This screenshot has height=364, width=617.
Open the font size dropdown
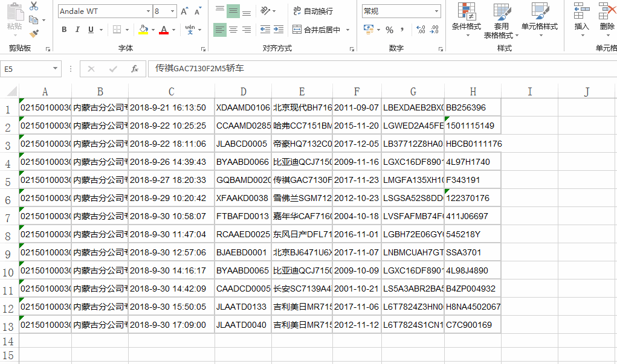tap(172, 11)
